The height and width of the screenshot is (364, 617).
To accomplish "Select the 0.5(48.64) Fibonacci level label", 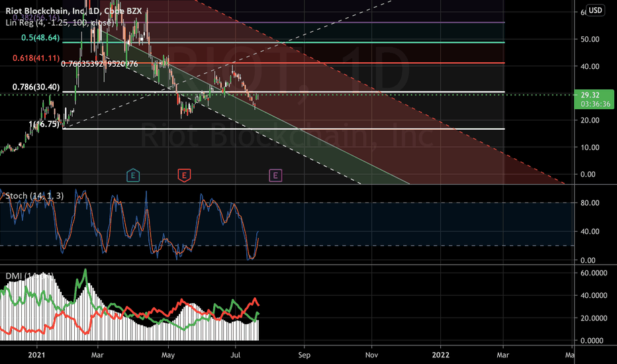I will pos(40,38).
